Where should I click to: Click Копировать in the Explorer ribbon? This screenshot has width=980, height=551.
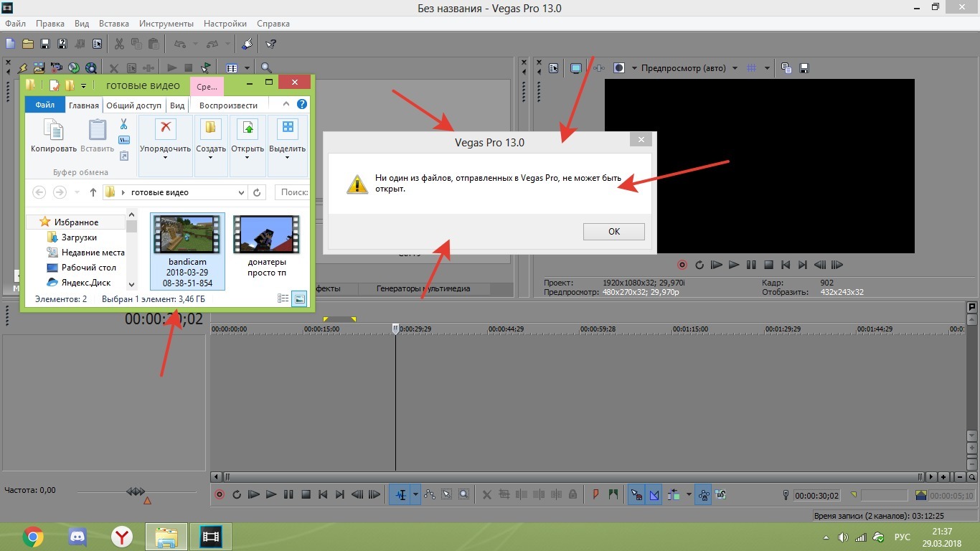point(54,136)
